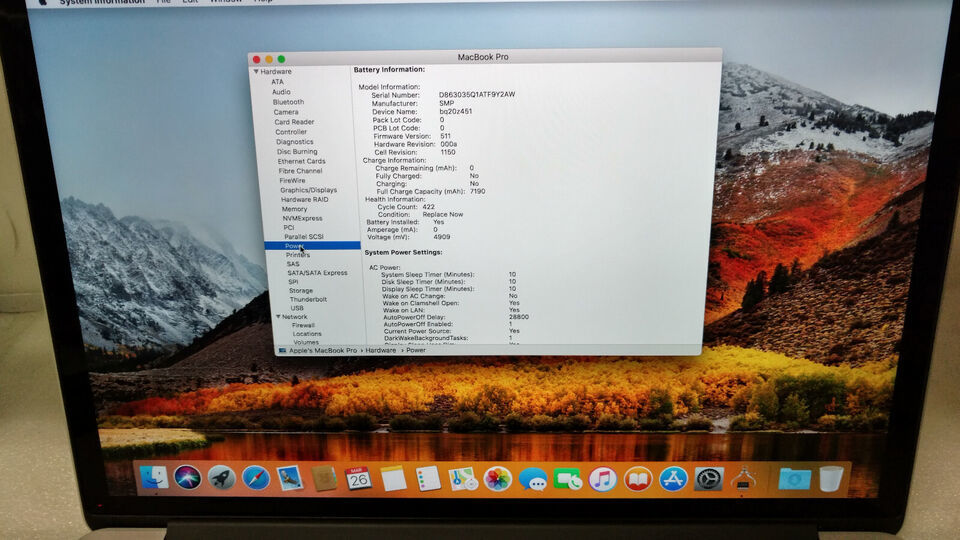
Task: Select FireWire in sidebar
Action: click(x=292, y=181)
